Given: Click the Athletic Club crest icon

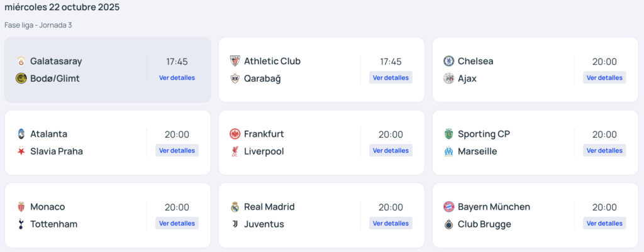Looking at the screenshot, I should point(235,61).
